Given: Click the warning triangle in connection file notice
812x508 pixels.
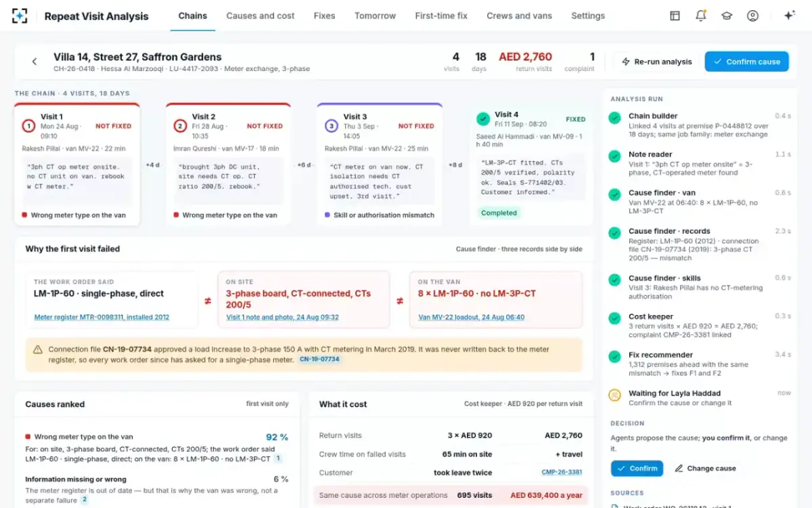Looking at the screenshot, I should pyautogui.click(x=38, y=350).
